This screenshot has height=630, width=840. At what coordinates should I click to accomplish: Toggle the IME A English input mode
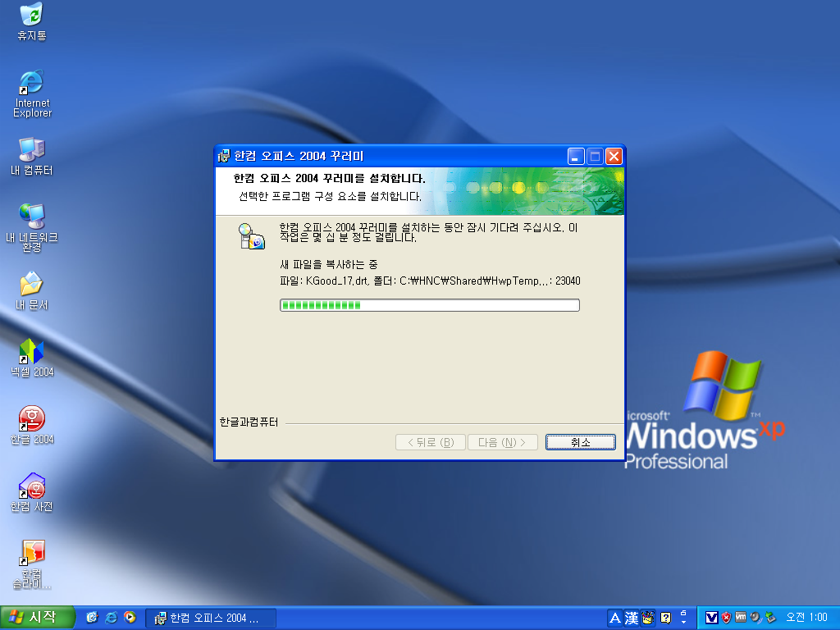point(615,619)
